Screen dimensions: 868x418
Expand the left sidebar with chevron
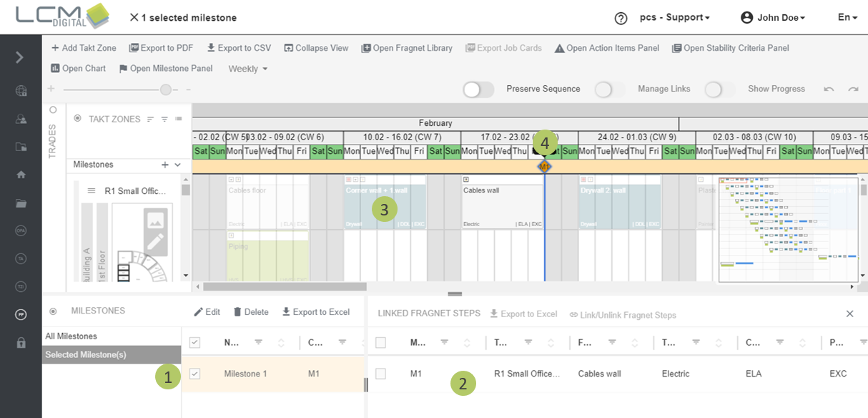point(20,57)
